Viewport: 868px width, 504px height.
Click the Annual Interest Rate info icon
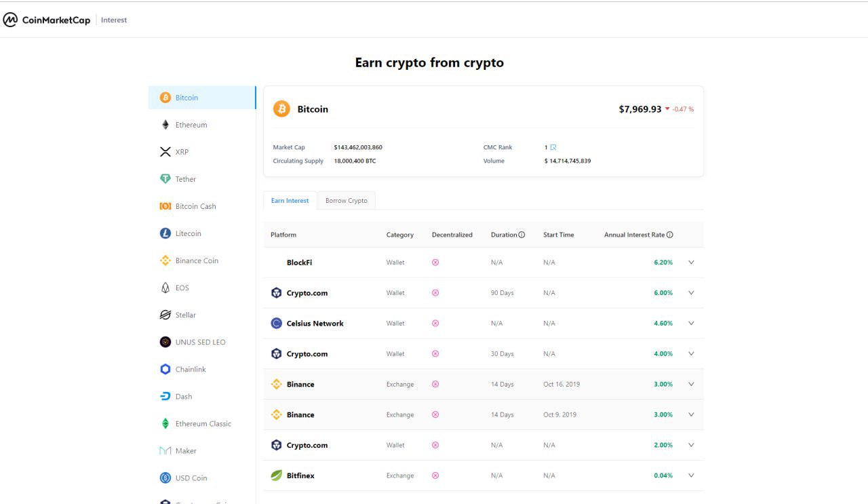click(x=670, y=235)
